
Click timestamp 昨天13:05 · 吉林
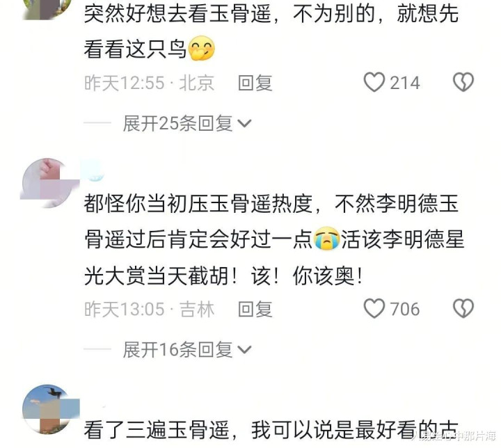(149, 310)
